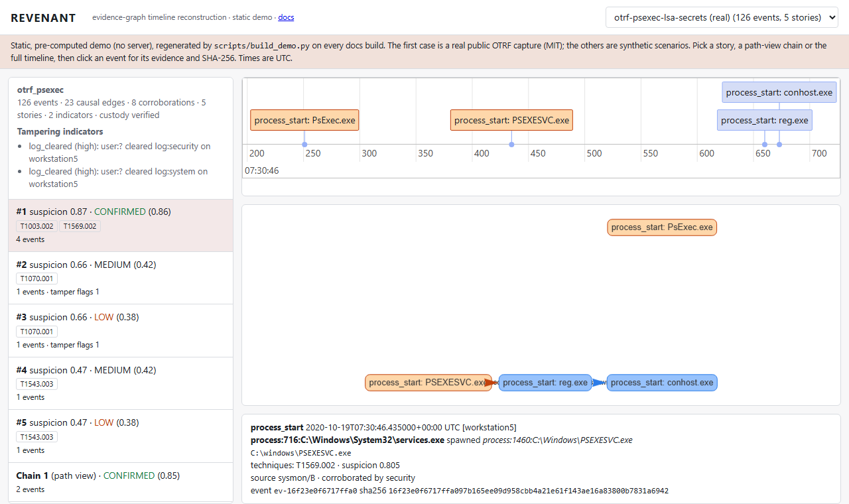Select the conhost.exe event on the timeline
Viewport: 849px width, 504px height.
[x=779, y=92]
